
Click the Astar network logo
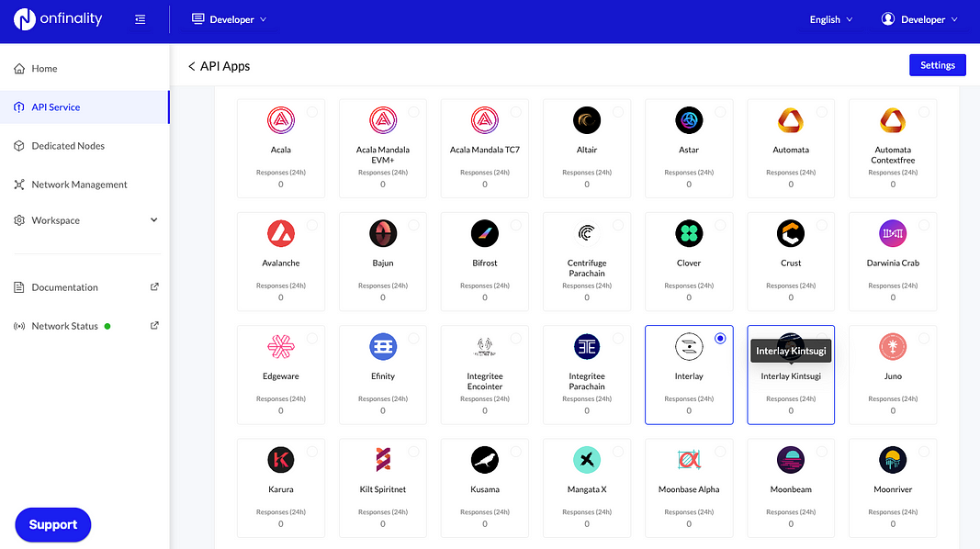click(689, 120)
